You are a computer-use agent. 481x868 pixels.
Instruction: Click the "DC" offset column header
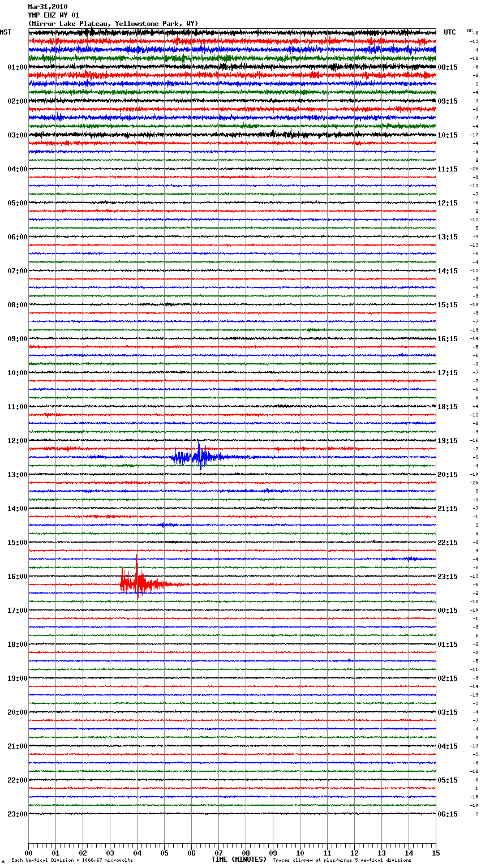[x=470, y=31]
